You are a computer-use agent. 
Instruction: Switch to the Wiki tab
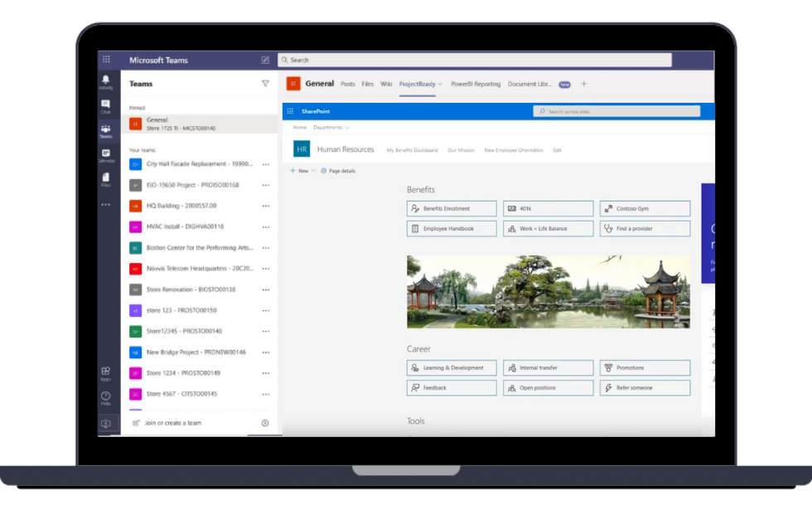(x=386, y=84)
